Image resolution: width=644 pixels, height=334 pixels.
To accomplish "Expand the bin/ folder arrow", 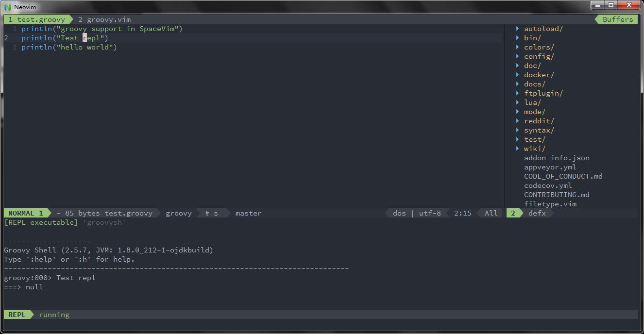I will pos(518,38).
